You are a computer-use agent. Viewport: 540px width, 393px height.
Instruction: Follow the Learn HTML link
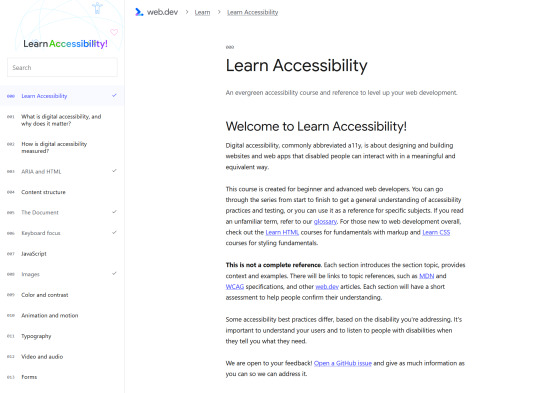coord(282,232)
